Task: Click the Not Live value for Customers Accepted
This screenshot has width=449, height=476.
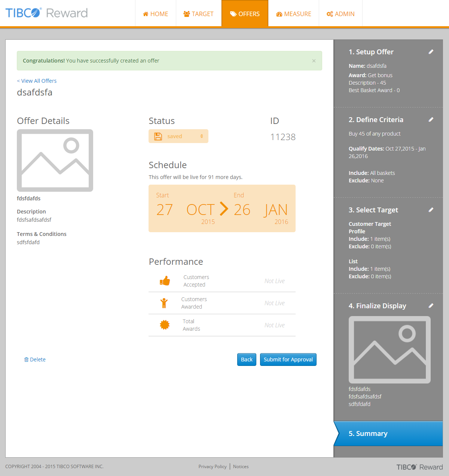Action: pyautogui.click(x=275, y=281)
